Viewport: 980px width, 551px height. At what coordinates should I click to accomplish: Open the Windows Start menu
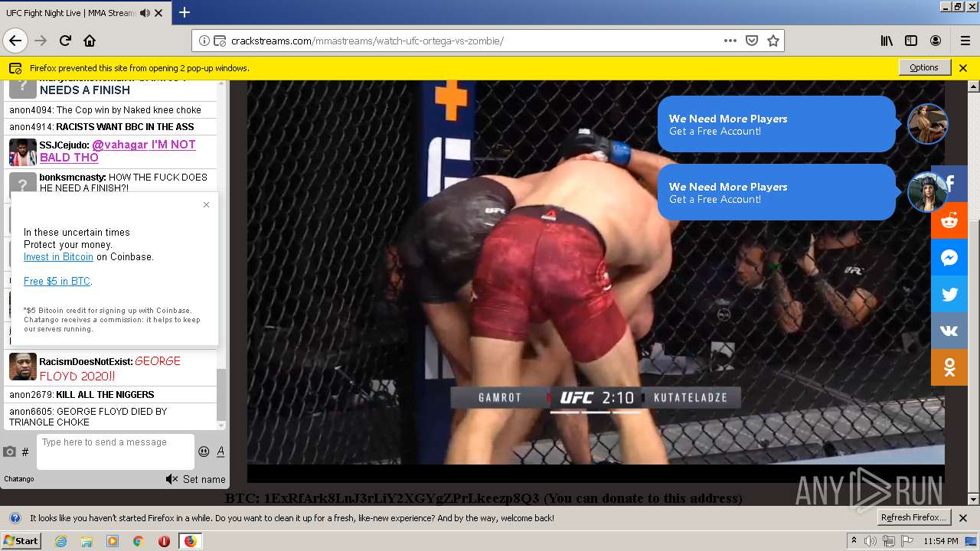coord(21,540)
